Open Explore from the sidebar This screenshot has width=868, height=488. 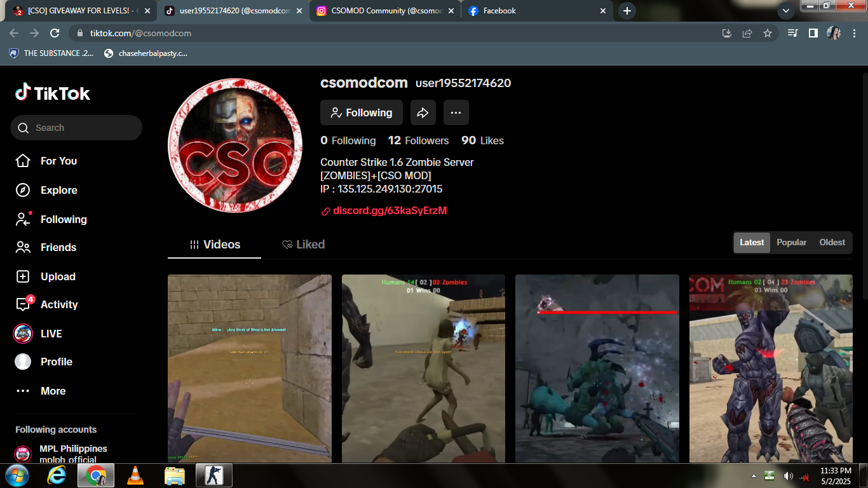pyautogui.click(x=58, y=190)
